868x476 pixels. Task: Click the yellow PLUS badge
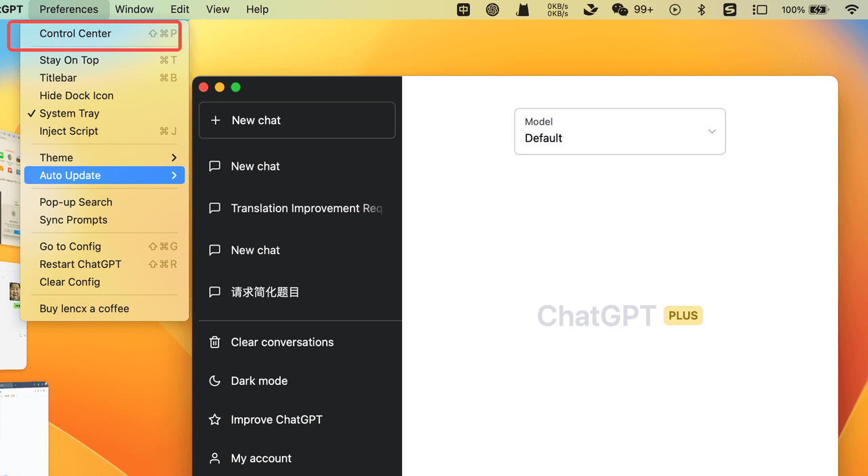pyautogui.click(x=683, y=315)
